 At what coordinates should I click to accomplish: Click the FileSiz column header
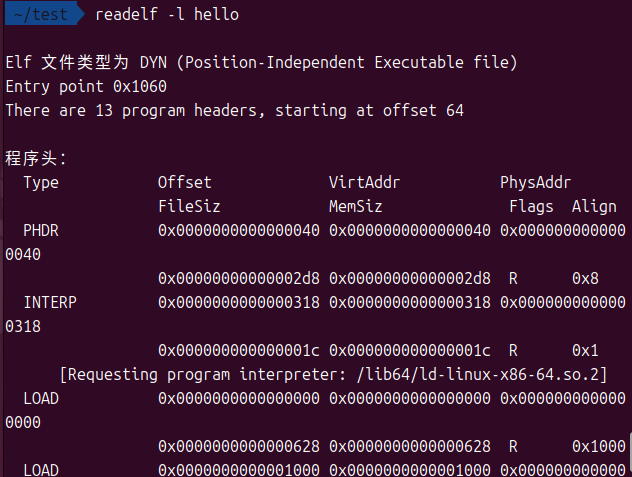[189, 206]
